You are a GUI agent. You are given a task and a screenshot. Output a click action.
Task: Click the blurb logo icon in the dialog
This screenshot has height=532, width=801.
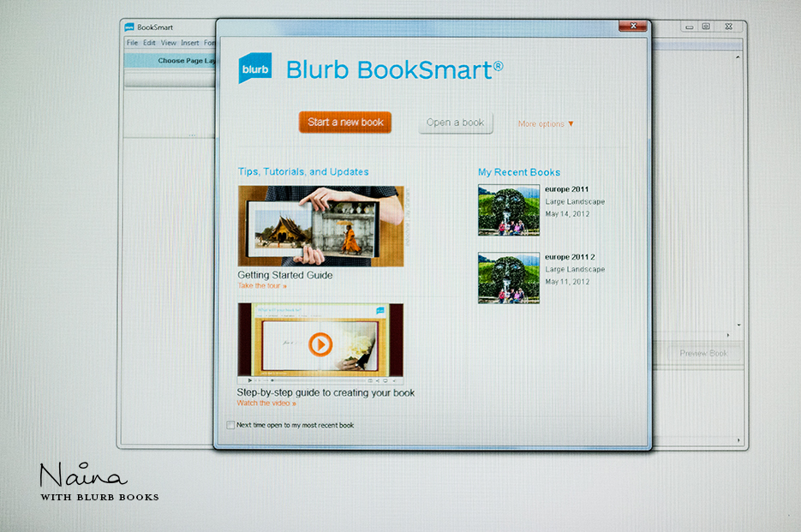pos(255,68)
